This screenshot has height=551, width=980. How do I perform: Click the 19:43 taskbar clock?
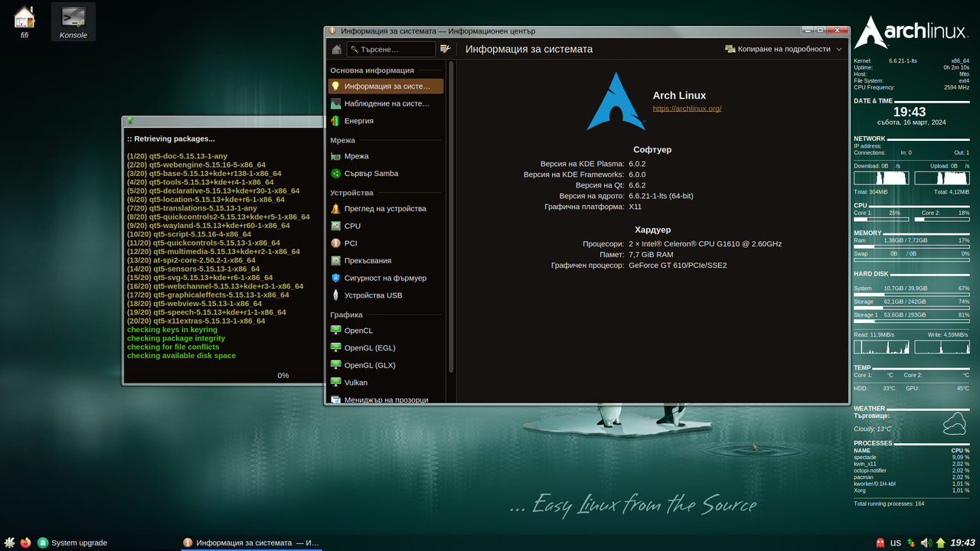click(x=962, y=543)
